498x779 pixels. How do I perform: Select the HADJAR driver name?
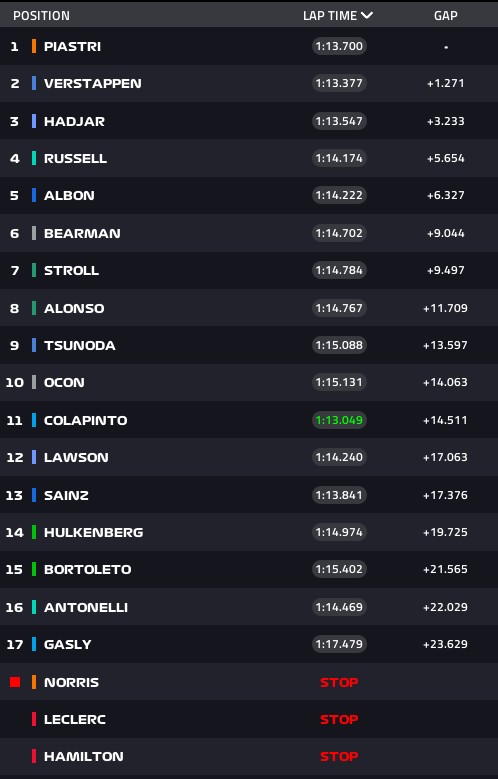[75, 121]
